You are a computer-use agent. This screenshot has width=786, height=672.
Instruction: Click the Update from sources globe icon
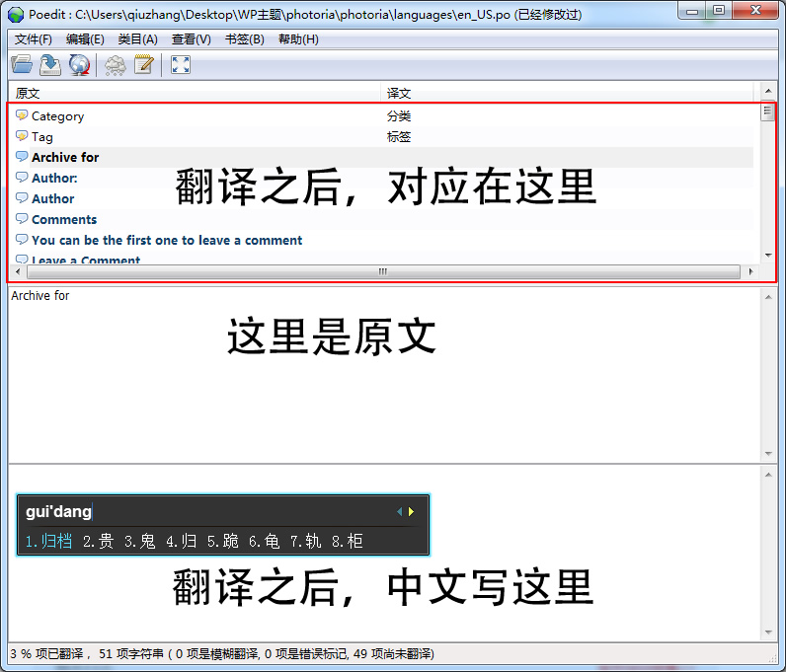[79, 65]
